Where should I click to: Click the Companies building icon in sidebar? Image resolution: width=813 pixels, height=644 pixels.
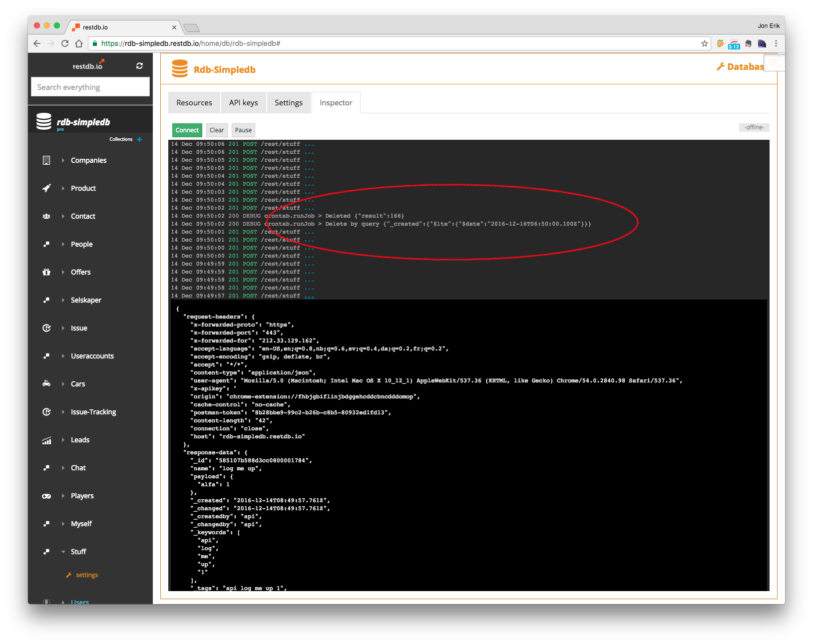pos(46,160)
